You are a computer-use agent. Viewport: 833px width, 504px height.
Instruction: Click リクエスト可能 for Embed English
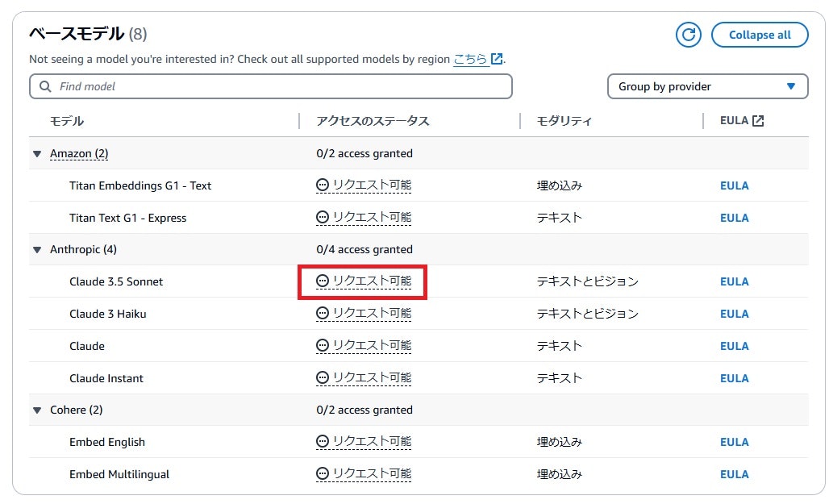(372, 441)
